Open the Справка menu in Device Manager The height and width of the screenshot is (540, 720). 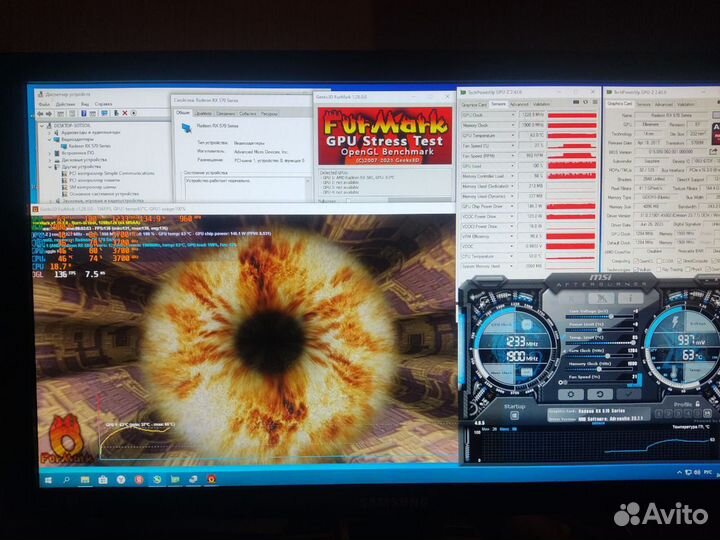tap(103, 104)
